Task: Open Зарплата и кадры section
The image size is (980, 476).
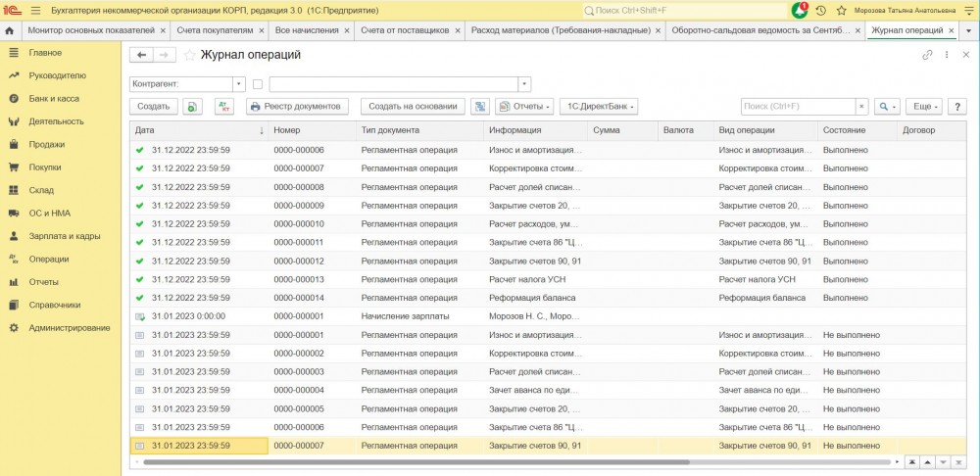Action: pyautogui.click(x=65, y=236)
